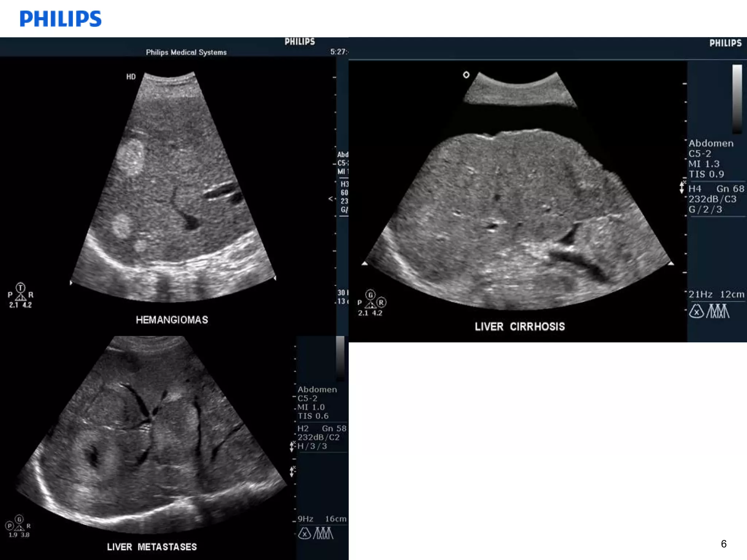The width and height of the screenshot is (747, 560).
Task: Click the grayscale bar above Abdomen C5-2 MI 1.3
Action: (x=737, y=98)
